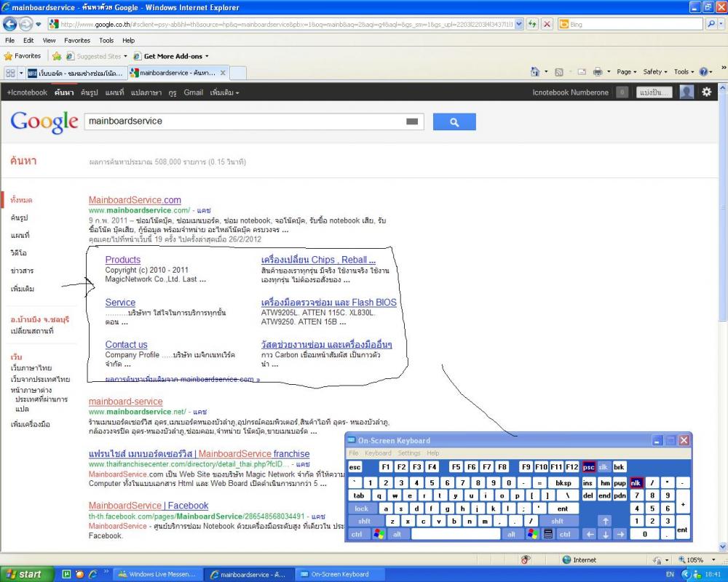Viewport: 728px width, 582px height.
Task: Expand the Page menu dropdown
Action: 627,72
